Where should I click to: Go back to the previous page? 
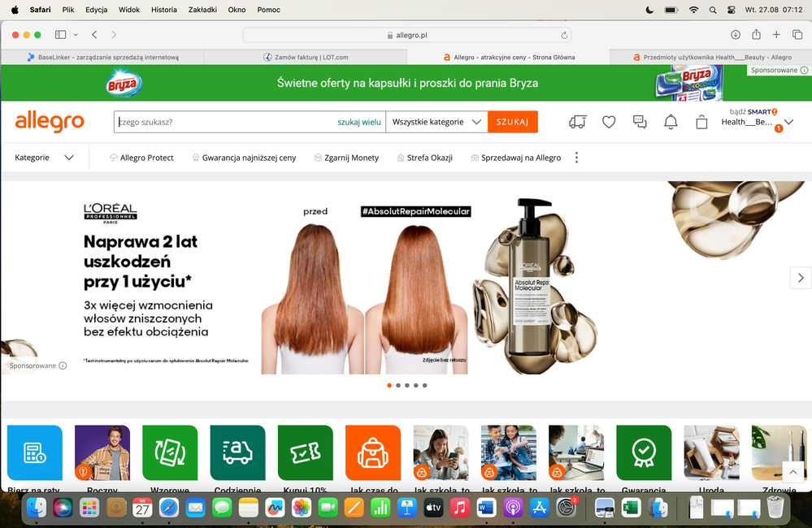point(94,35)
